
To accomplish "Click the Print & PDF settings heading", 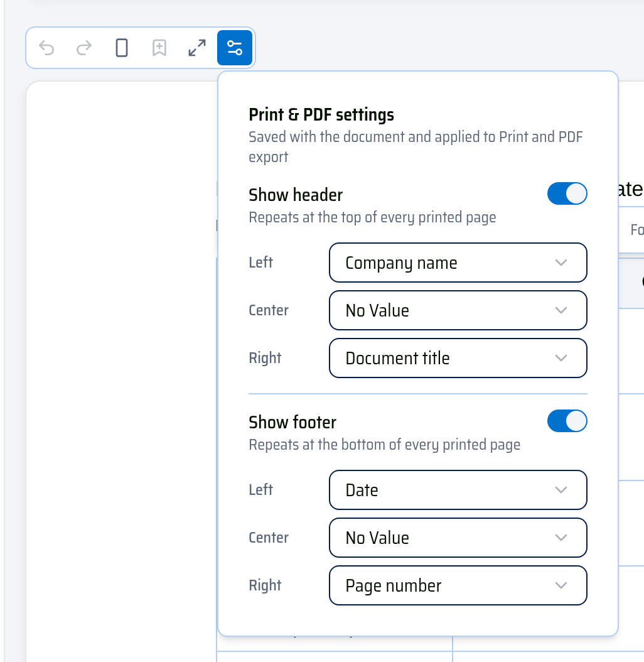I will click(321, 115).
